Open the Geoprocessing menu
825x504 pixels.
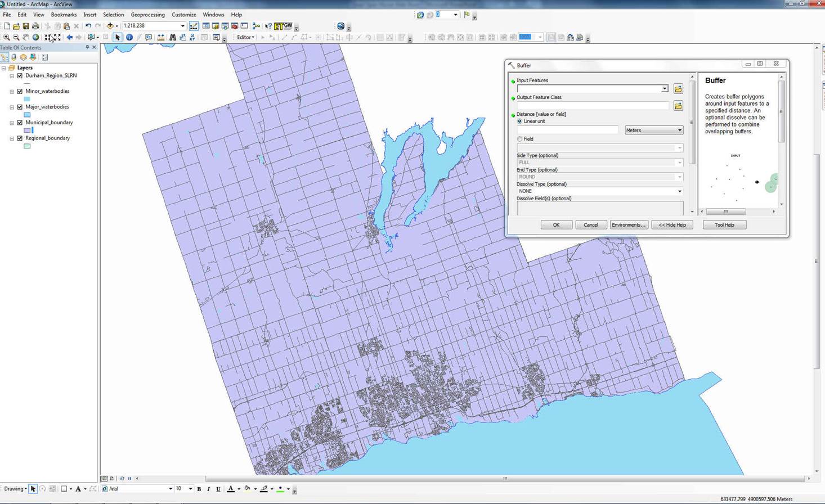(147, 15)
